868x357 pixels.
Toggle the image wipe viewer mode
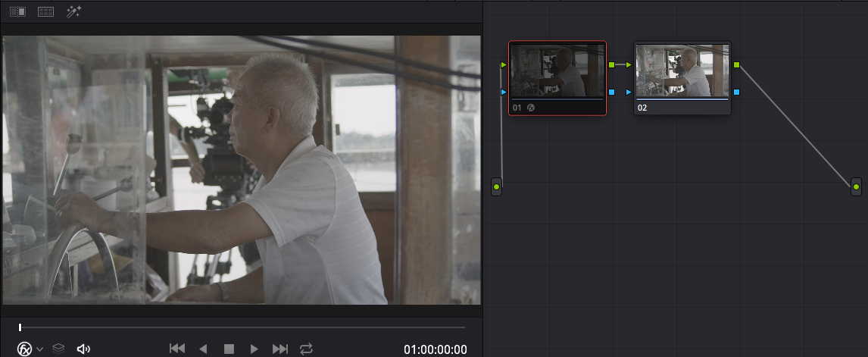17,11
